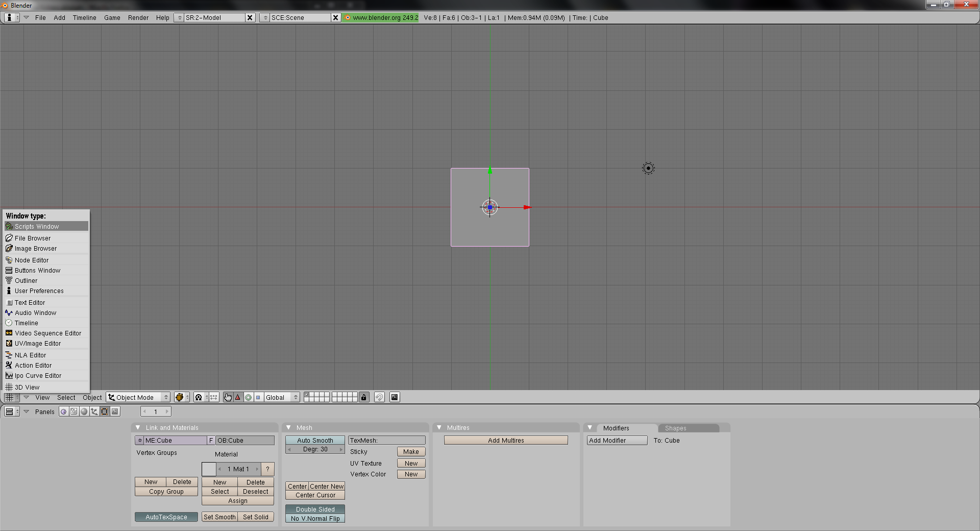Image resolution: width=980 pixels, height=531 pixels.
Task: Click the material color swatch
Action: coord(209,469)
